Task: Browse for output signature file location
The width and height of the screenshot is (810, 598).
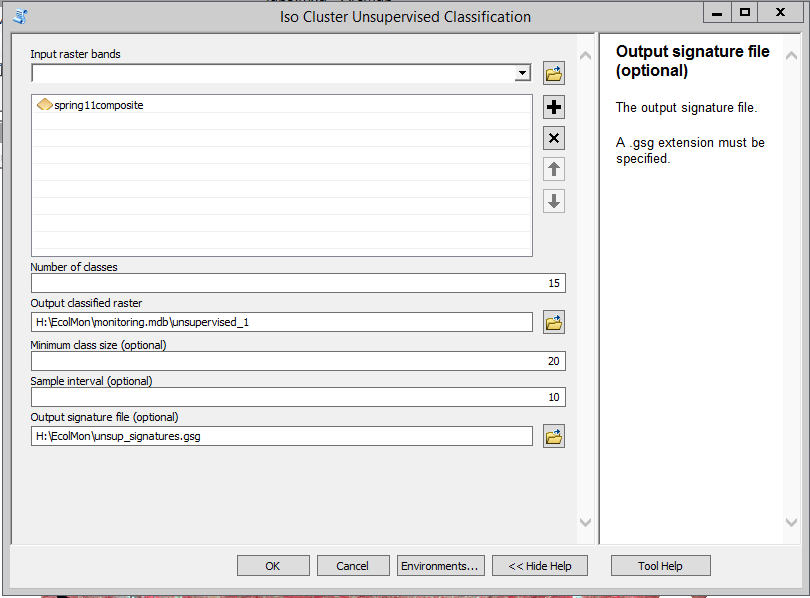Action: point(554,436)
